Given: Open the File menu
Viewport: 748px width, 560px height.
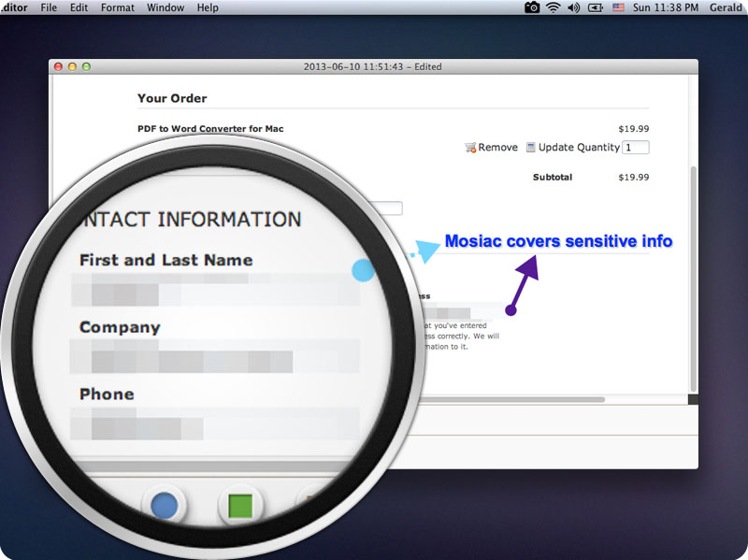Looking at the screenshot, I should point(49,7).
